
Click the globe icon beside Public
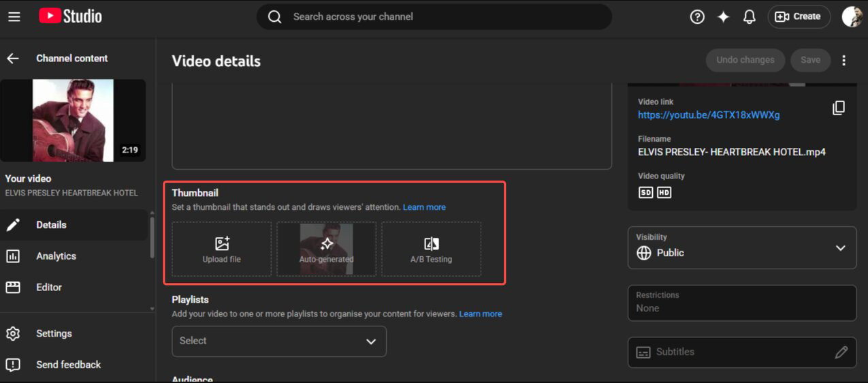pyautogui.click(x=643, y=253)
